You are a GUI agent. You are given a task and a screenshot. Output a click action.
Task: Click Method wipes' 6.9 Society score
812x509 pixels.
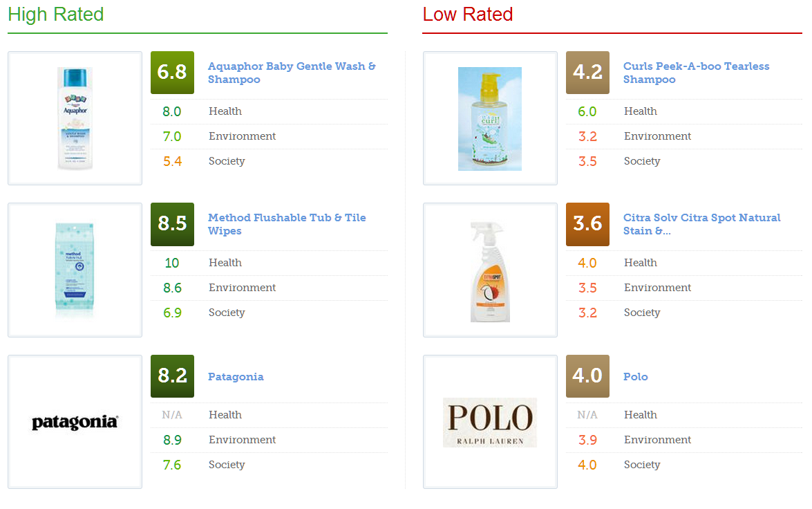coord(173,313)
